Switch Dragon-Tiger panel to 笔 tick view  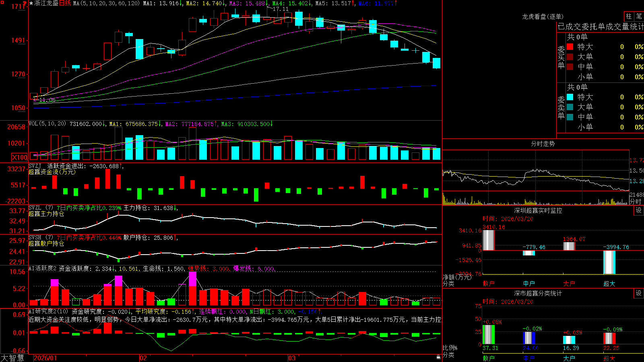coord(639,16)
